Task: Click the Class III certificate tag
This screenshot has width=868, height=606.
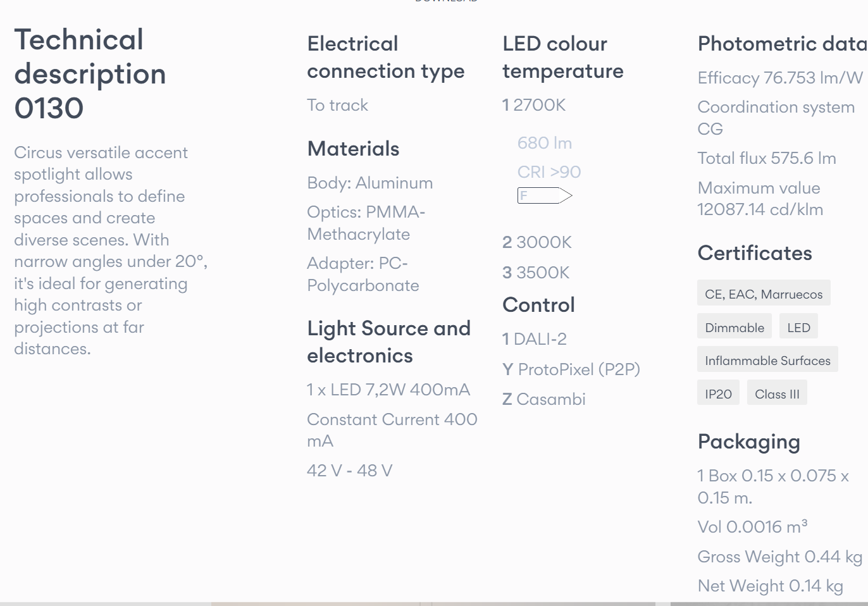Action: click(x=776, y=394)
